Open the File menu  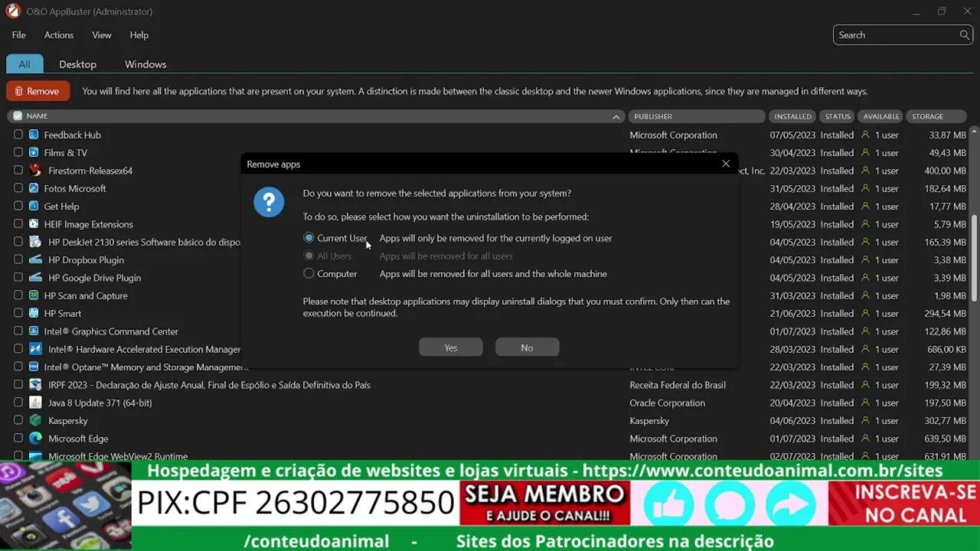coord(19,35)
